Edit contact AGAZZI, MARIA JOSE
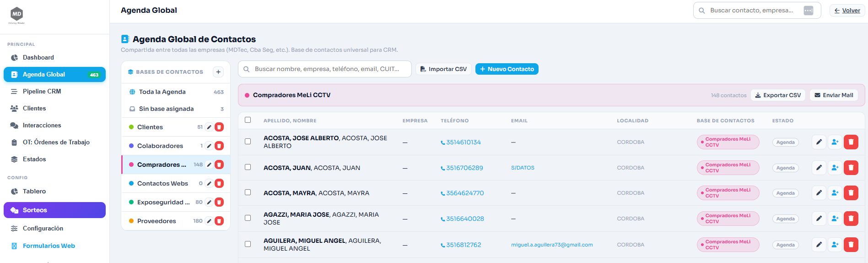The width and height of the screenshot is (868, 263). coord(819,219)
